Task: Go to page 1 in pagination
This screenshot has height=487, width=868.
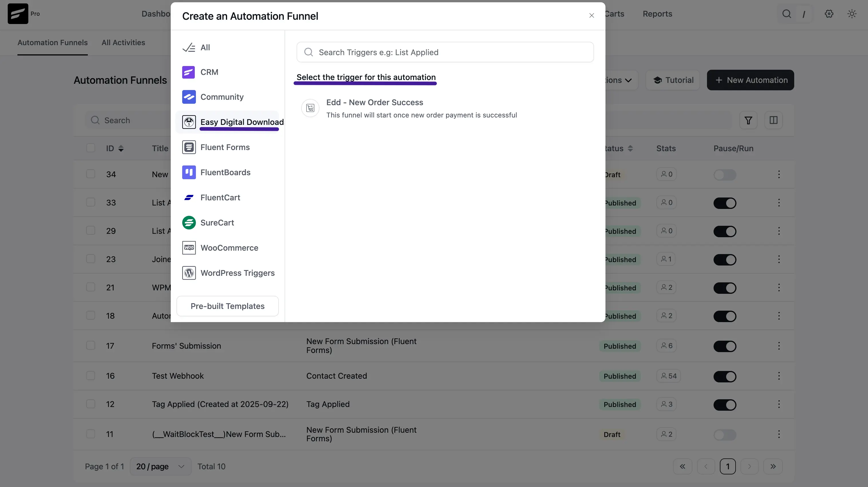Action: pyautogui.click(x=728, y=466)
